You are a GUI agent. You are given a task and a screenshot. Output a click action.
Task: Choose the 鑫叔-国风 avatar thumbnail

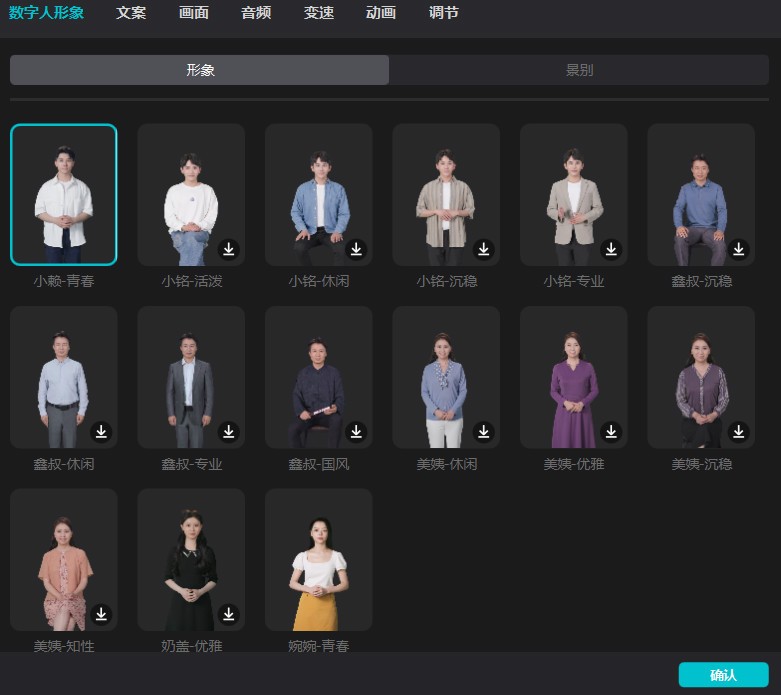[x=319, y=377]
